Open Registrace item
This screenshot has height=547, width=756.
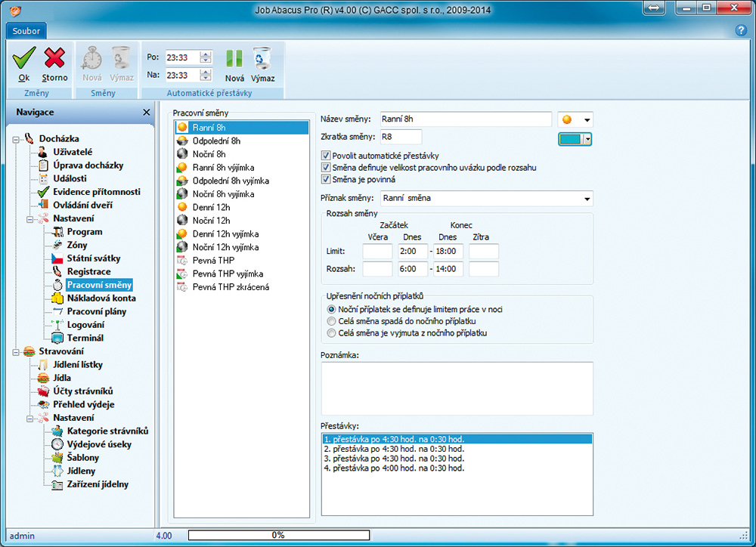(88, 271)
